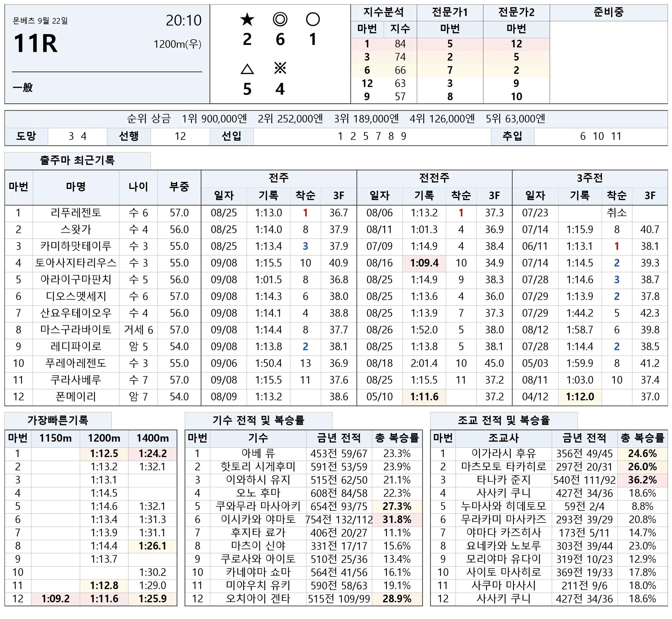Image resolution: width=672 pixels, height=619 pixels.
Task: Click the 도망 running style label
Action: 26,136
